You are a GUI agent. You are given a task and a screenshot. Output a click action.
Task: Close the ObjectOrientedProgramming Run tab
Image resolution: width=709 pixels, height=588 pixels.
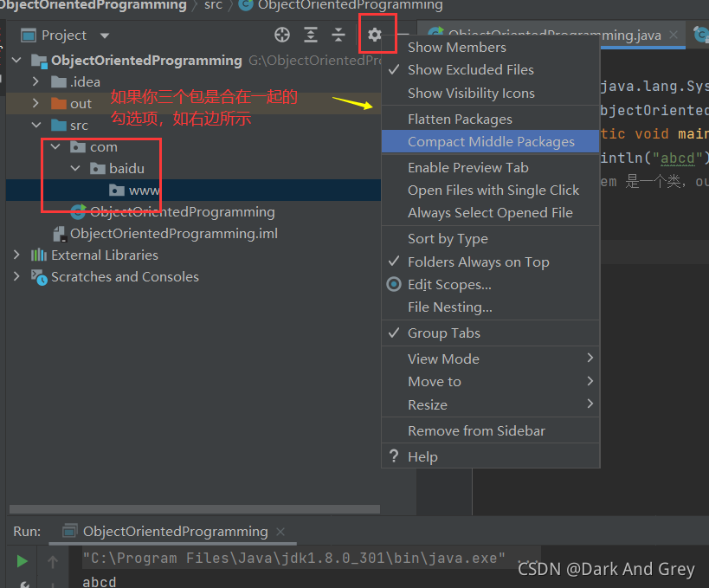pos(280,532)
